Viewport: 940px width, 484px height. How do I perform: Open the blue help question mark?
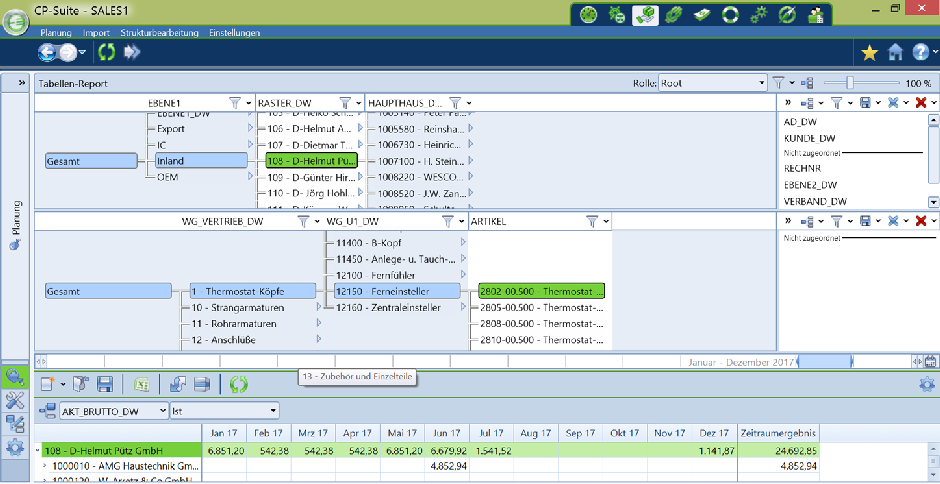tap(921, 53)
